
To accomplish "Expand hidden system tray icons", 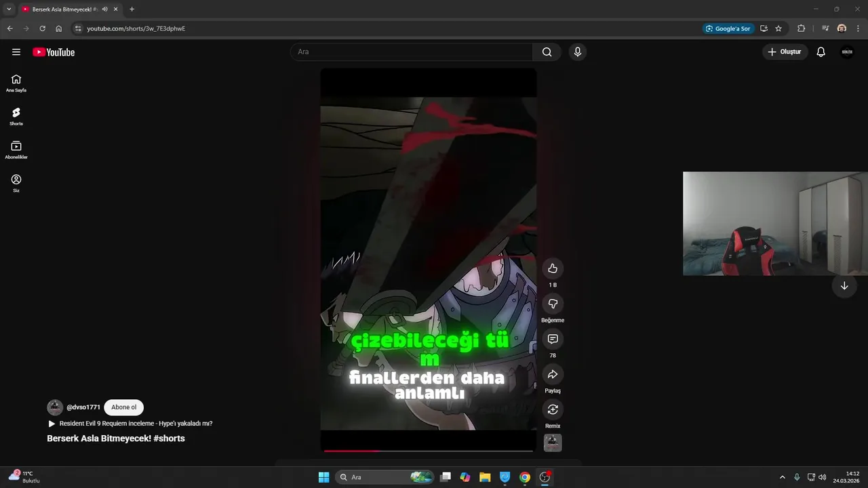I will (x=782, y=477).
